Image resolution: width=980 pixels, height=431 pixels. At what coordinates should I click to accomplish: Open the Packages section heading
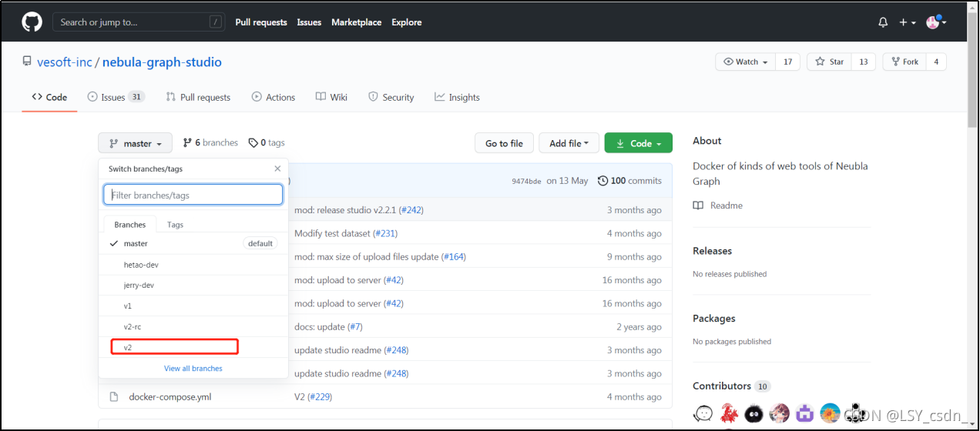(x=714, y=319)
